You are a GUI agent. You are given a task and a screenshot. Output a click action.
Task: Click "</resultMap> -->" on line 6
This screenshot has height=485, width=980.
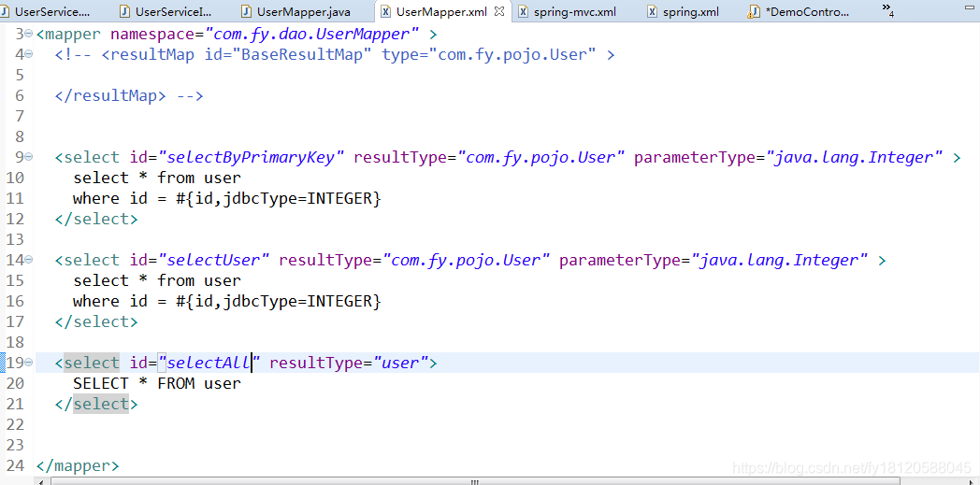(x=129, y=95)
